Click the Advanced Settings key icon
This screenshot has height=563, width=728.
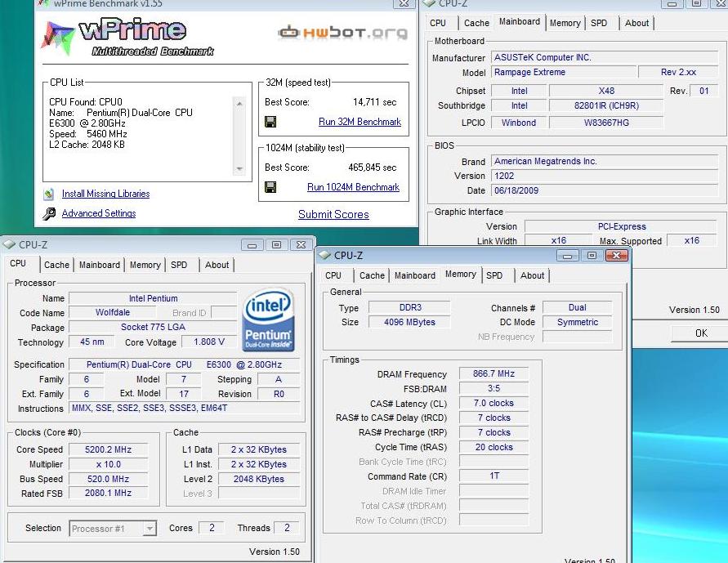[49, 213]
